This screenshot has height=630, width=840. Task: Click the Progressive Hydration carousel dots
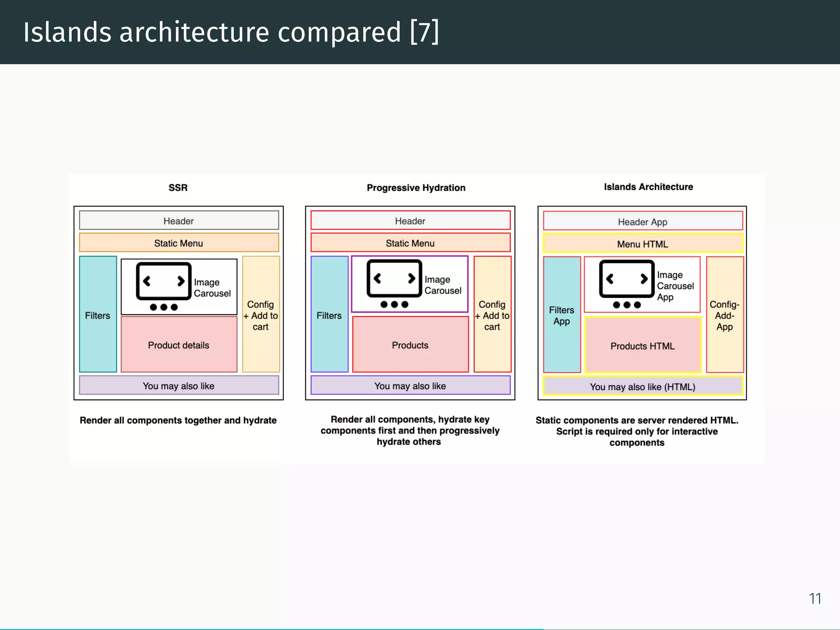coord(394,304)
